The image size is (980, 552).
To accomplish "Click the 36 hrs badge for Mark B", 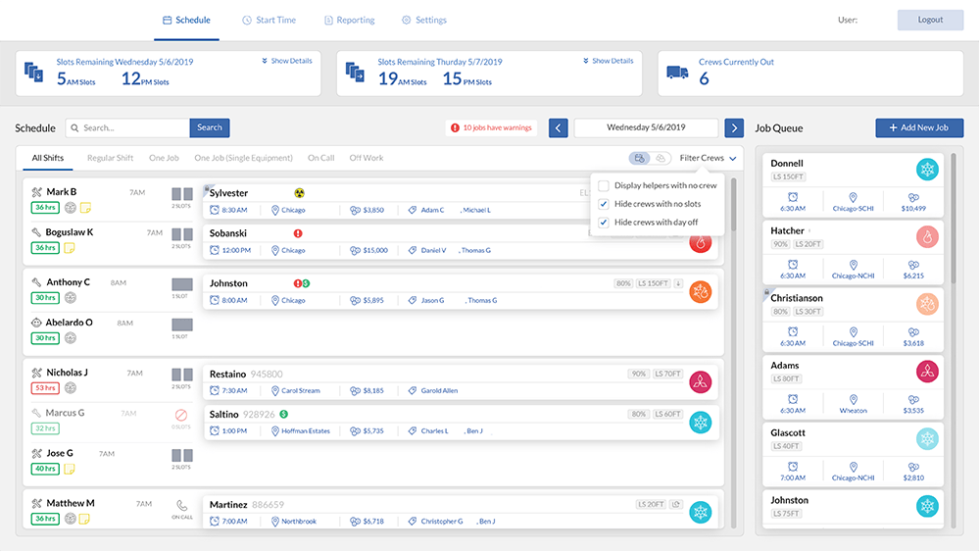I will 45,208.
